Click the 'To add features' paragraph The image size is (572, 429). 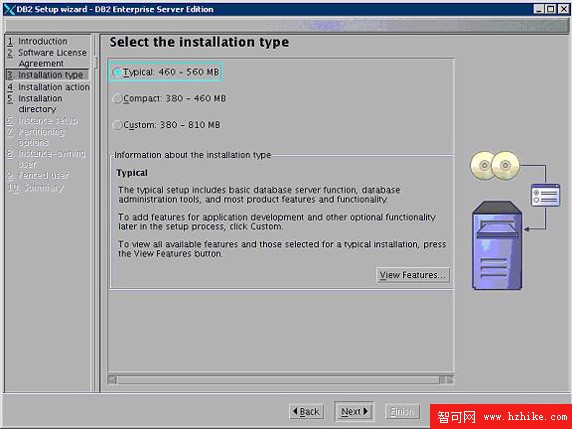(277, 222)
